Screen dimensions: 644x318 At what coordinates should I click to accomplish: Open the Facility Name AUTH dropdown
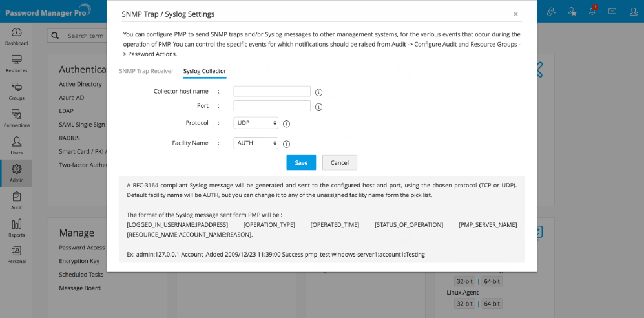[256, 143]
